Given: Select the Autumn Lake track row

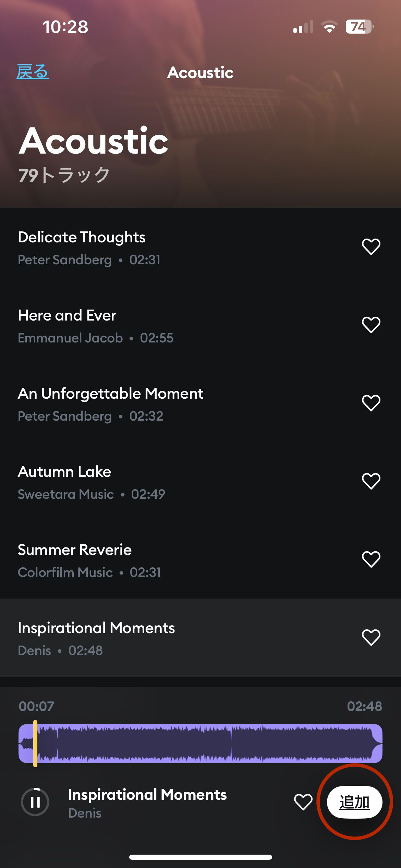Looking at the screenshot, I should pos(137,482).
